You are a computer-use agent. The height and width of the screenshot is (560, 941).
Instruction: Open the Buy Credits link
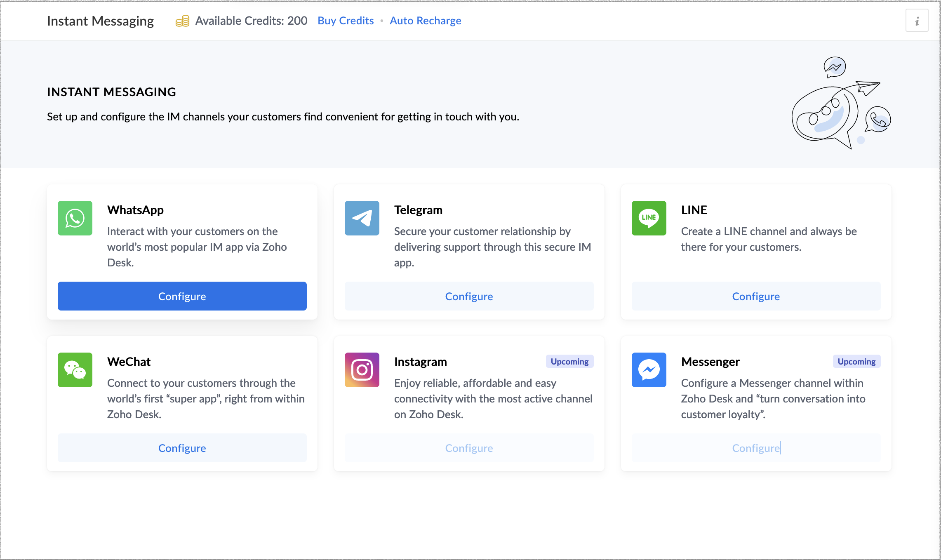(x=346, y=21)
